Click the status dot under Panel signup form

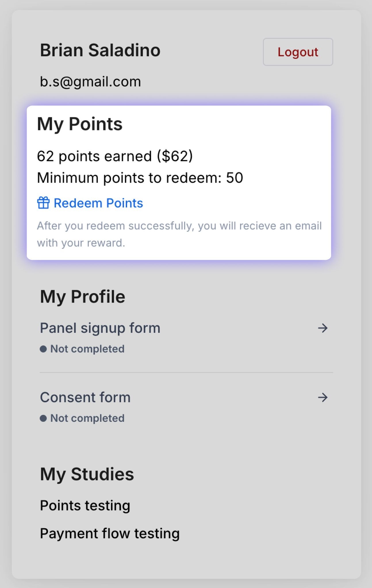tap(43, 349)
